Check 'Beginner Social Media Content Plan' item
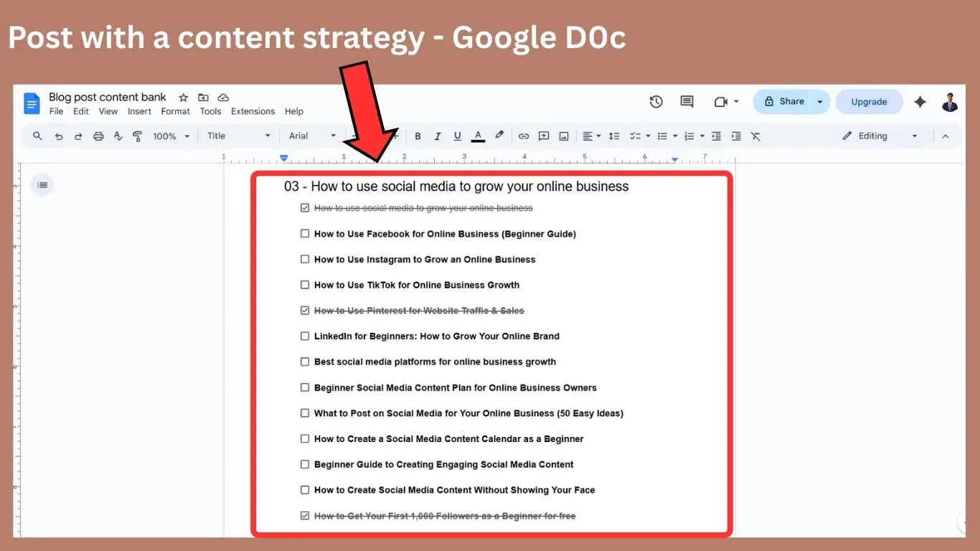This screenshot has height=551, width=980. click(305, 387)
